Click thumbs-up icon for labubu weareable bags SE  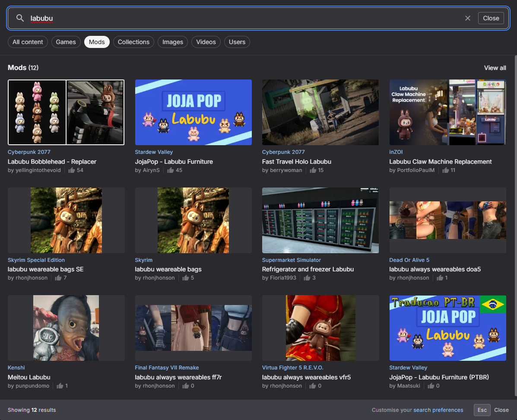pos(58,278)
